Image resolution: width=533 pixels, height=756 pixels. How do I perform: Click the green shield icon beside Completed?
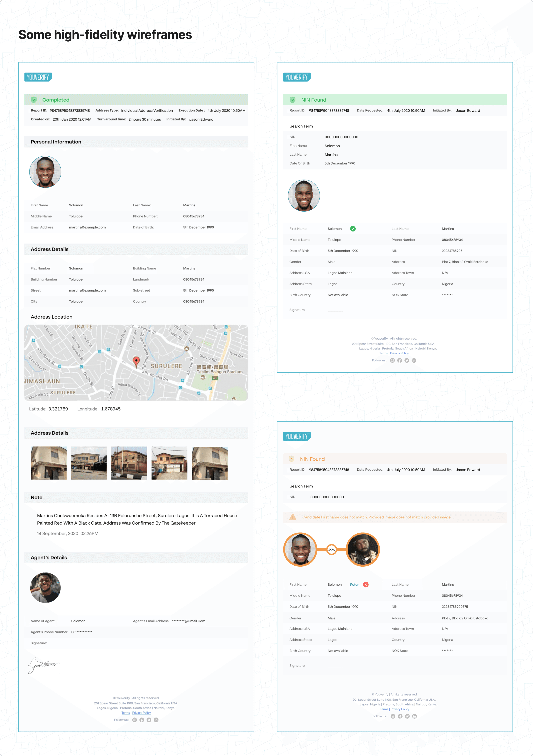[34, 100]
